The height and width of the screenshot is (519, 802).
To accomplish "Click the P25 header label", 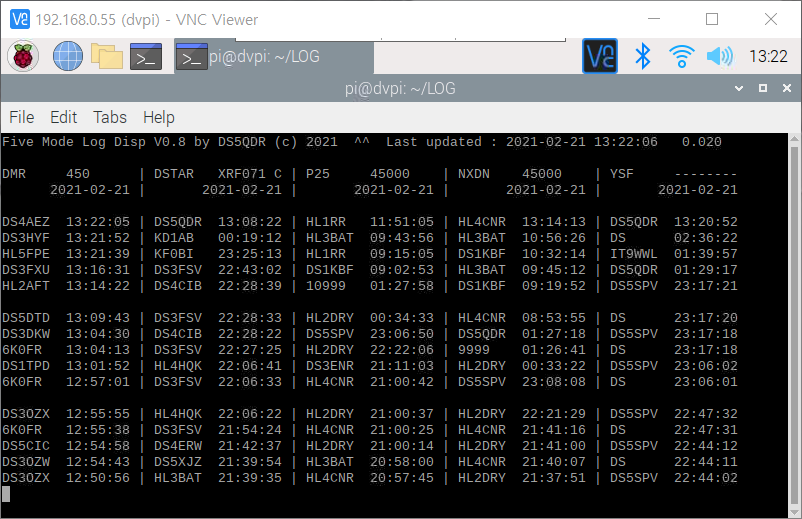I will pyautogui.click(x=318, y=174).
